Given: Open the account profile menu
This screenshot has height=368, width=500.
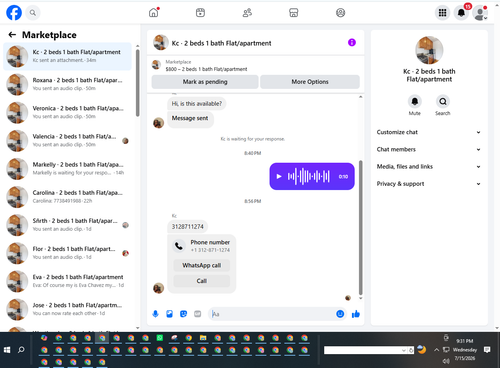Looking at the screenshot, I should 480,13.
